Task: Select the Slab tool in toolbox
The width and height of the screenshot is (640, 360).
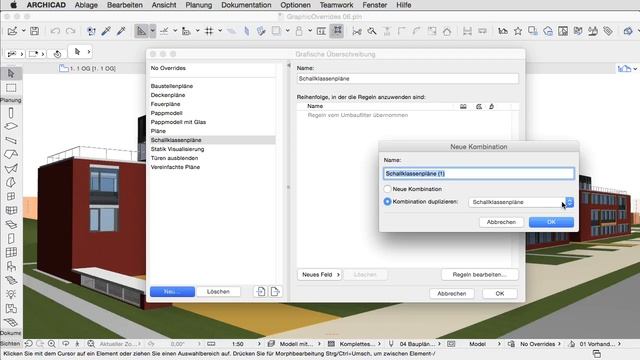Action: click(x=11, y=127)
